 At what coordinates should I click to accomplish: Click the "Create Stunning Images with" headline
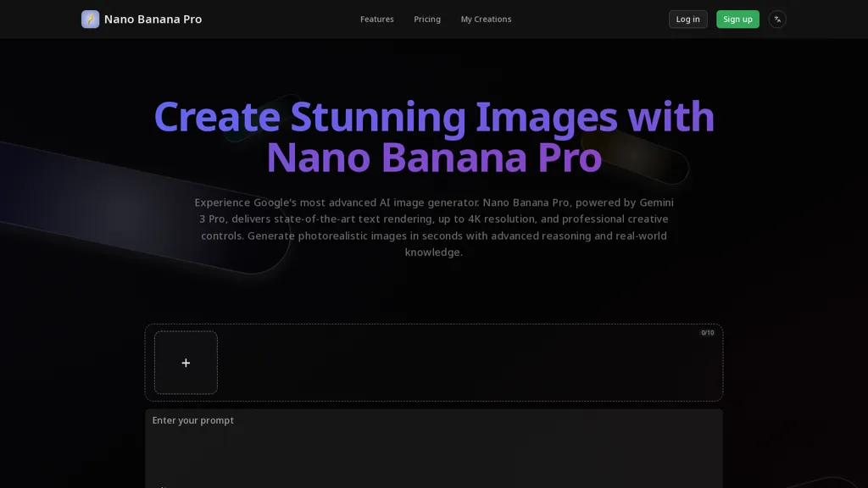(434, 117)
